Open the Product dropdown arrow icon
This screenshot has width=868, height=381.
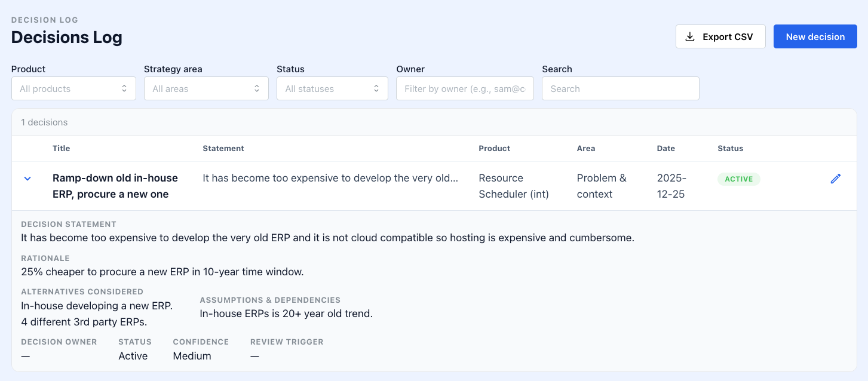coord(124,88)
